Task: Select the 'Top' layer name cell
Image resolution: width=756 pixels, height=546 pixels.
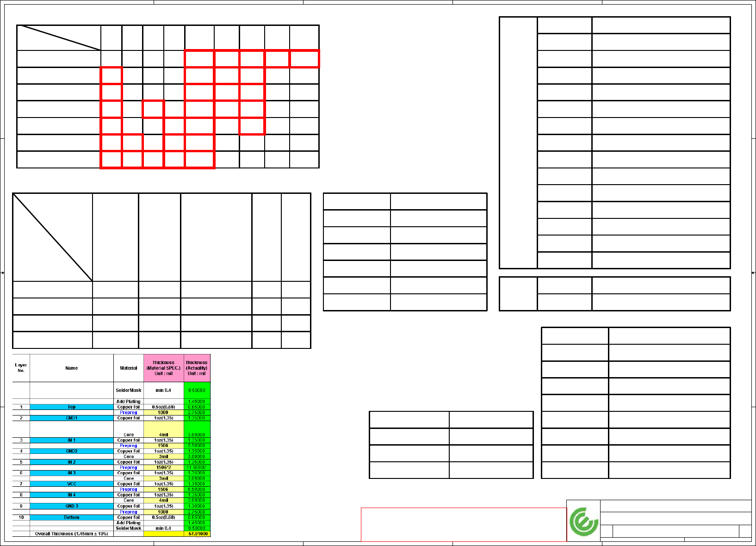Action: [x=72, y=407]
